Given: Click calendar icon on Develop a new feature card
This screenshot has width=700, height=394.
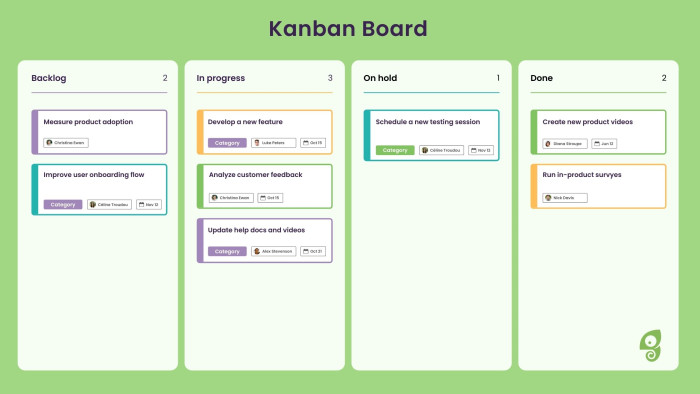Looking at the screenshot, I should click(306, 143).
